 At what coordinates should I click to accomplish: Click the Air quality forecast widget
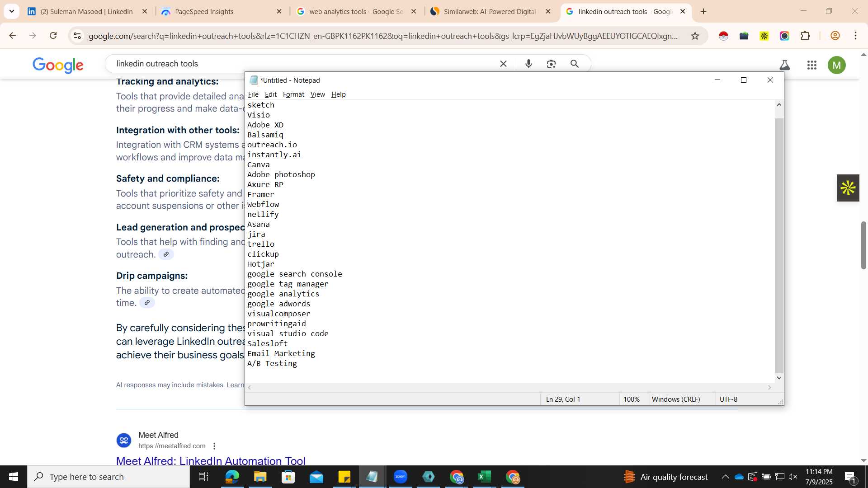(x=665, y=477)
